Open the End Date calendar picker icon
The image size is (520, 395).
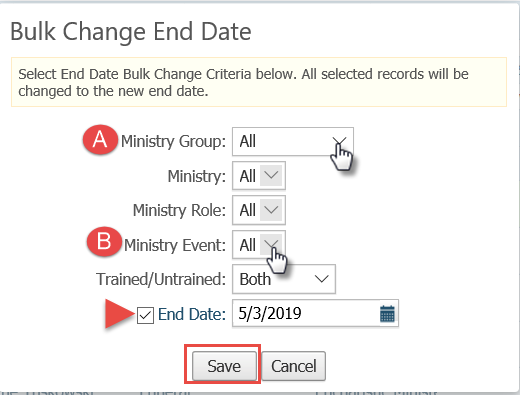click(x=387, y=314)
